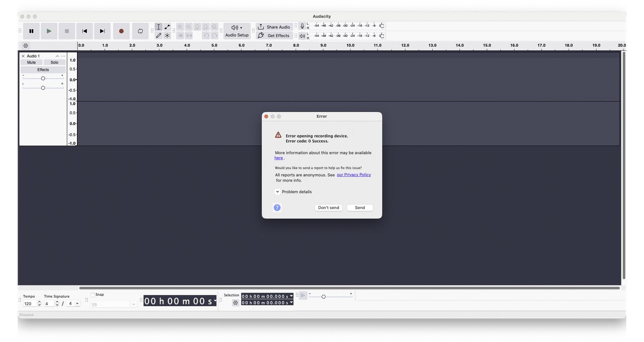644x342 pixels.
Task: Click the Trim audio outside selection icon
Action: (x=180, y=36)
